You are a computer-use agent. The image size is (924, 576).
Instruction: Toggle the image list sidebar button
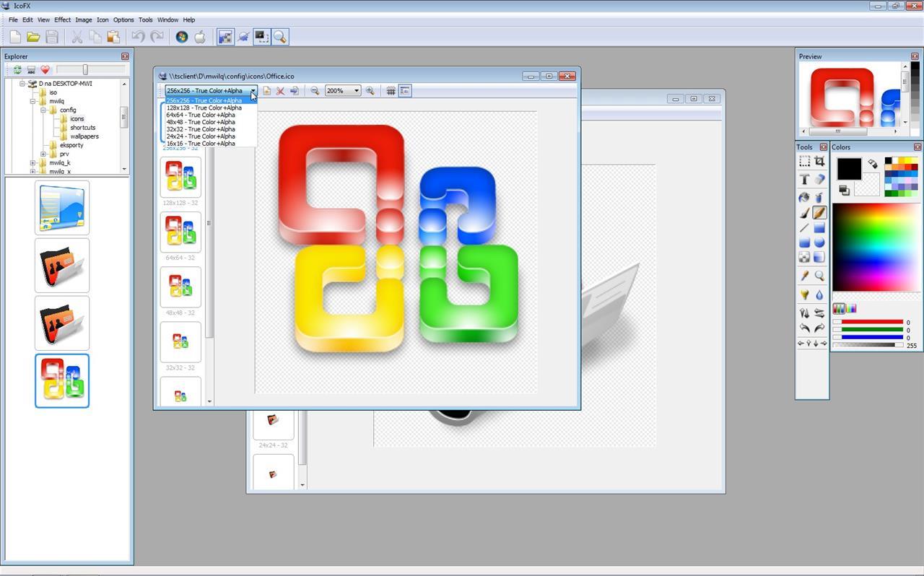pos(405,91)
